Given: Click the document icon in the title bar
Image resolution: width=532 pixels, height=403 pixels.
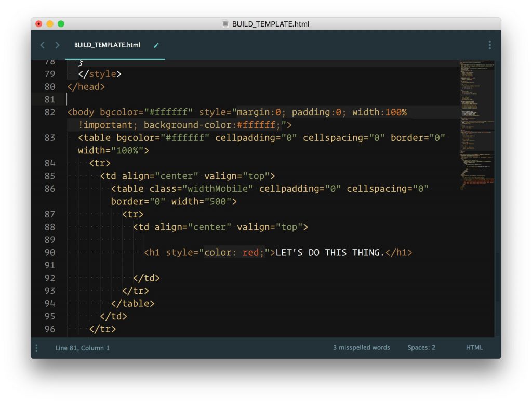Looking at the screenshot, I should click(225, 24).
